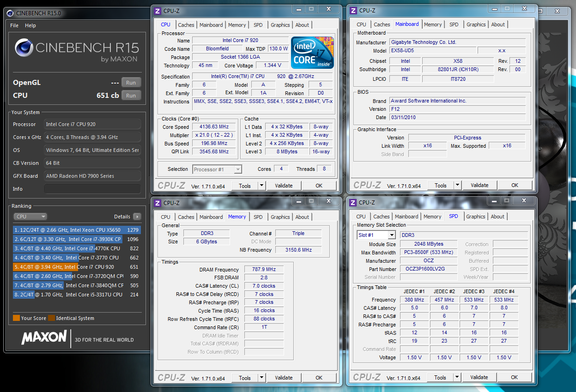Click Validate in the SPD window
This screenshot has width=576, height=392.
[x=479, y=377]
